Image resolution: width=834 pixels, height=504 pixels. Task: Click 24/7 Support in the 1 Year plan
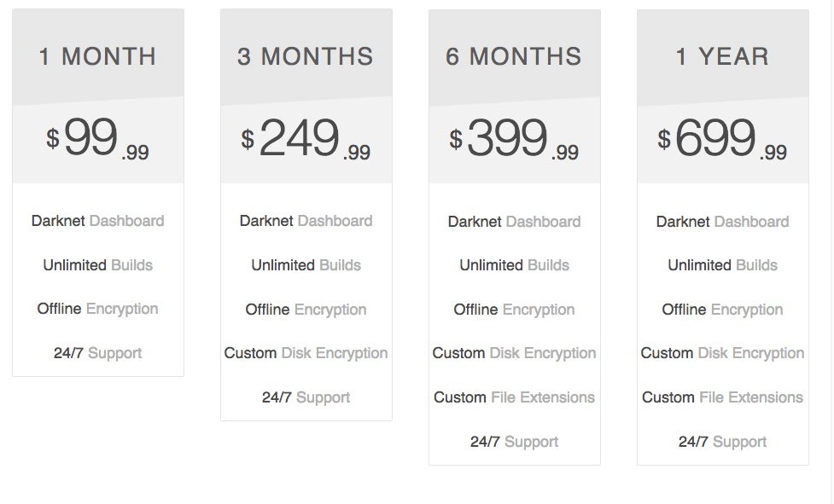(722, 442)
